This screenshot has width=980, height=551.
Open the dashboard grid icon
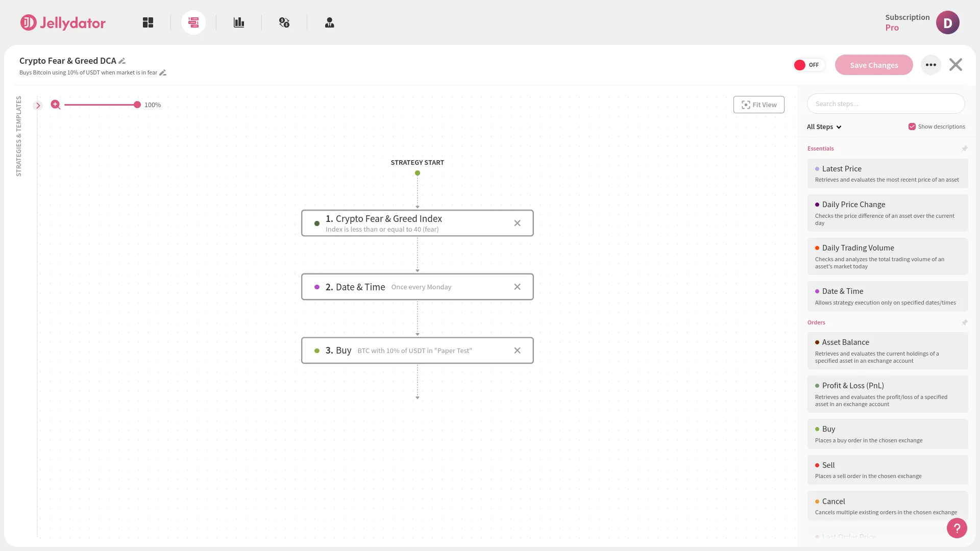[148, 22]
